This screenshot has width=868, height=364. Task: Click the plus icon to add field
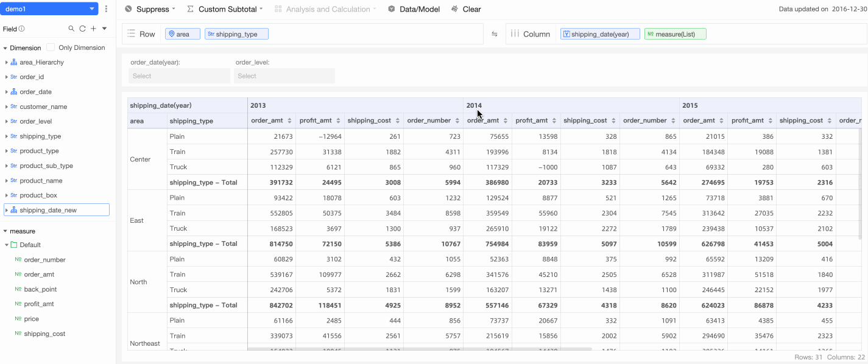pos(93,29)
